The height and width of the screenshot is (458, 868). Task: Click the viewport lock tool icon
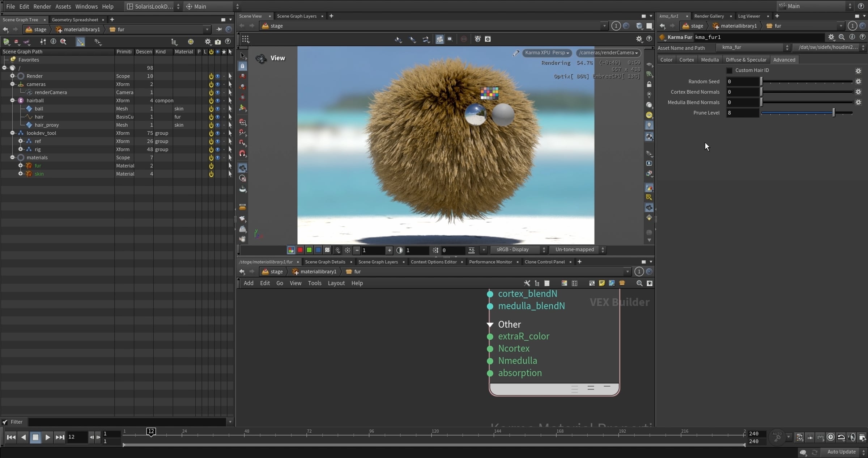pyautogui.click(x=243, y=66)
